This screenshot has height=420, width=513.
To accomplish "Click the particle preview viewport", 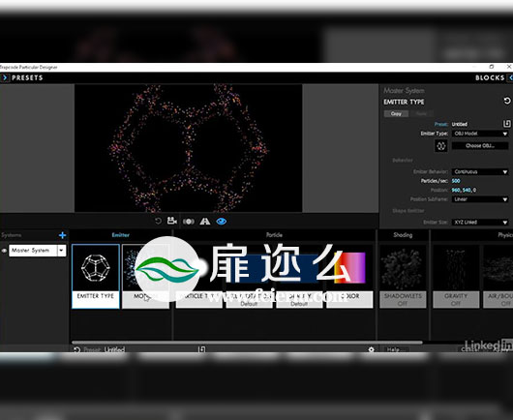I will pos(188,148).
